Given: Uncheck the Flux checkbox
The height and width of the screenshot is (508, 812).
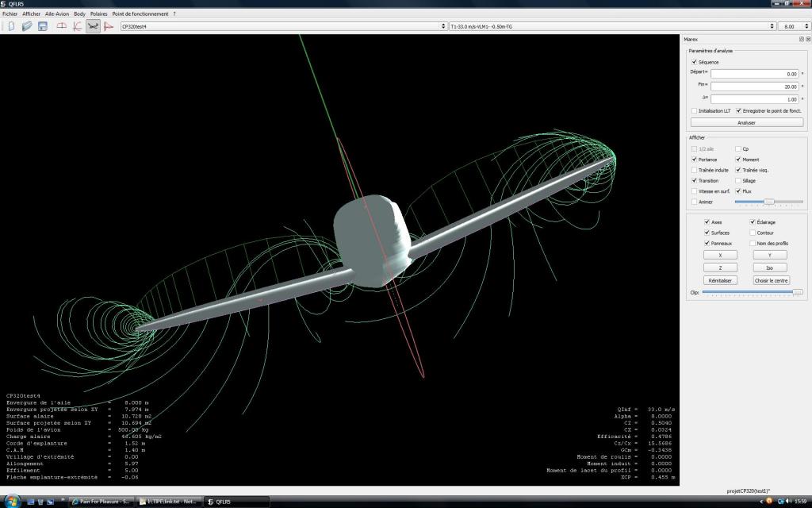Looking at the screenshot, I should click(x=738, y=191).
